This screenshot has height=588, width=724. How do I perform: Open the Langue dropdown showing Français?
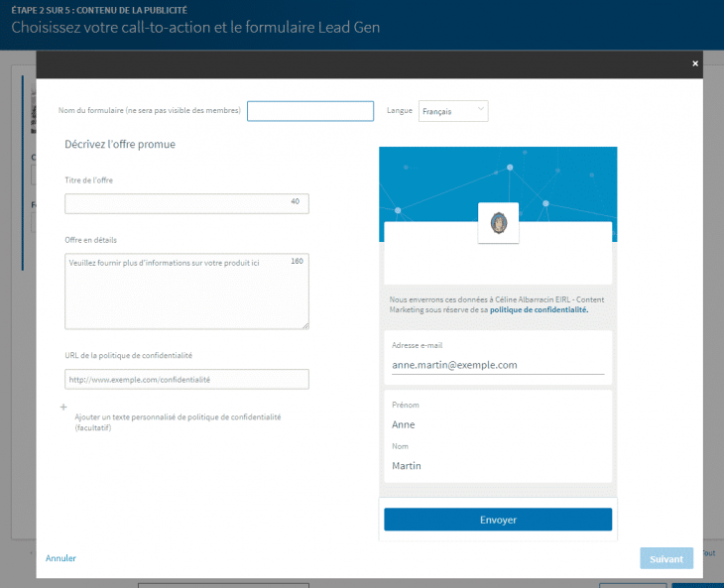pyautogui.click(x=453, y=111)
